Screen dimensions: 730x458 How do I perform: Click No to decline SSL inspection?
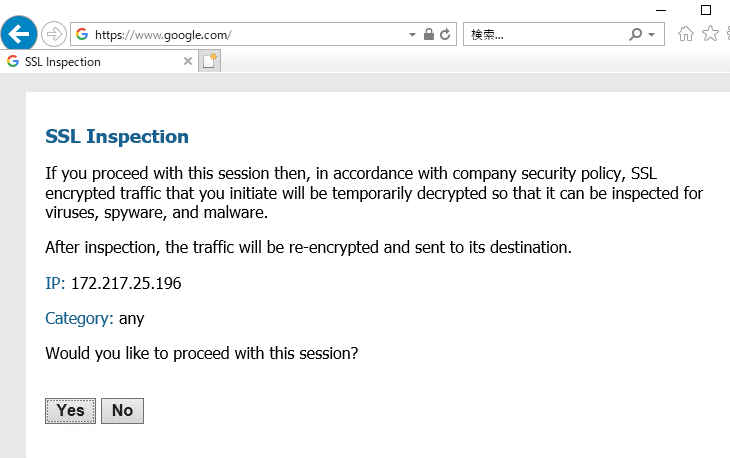(122, 411)
